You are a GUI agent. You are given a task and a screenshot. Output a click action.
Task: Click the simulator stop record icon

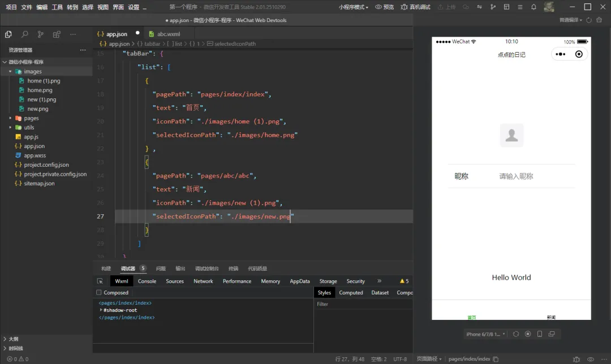[x=528, y=334]
